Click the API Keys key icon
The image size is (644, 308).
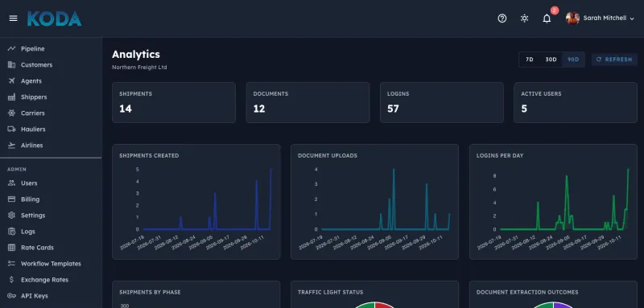click(11, 296)
